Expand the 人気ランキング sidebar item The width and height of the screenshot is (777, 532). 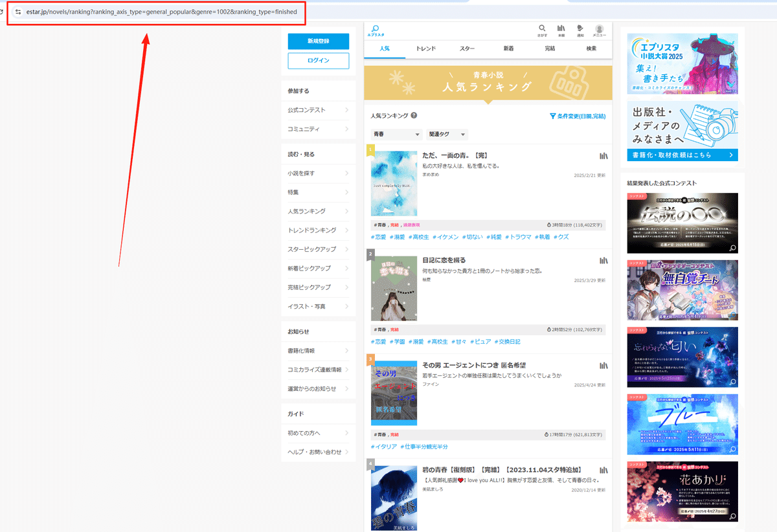click(319, 212)
